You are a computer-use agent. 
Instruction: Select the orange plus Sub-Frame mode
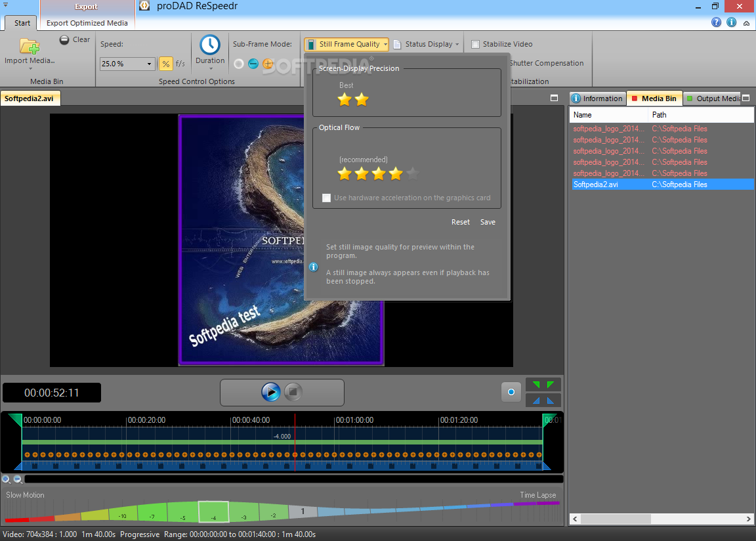pyautogui.click(x=268, y=64)
